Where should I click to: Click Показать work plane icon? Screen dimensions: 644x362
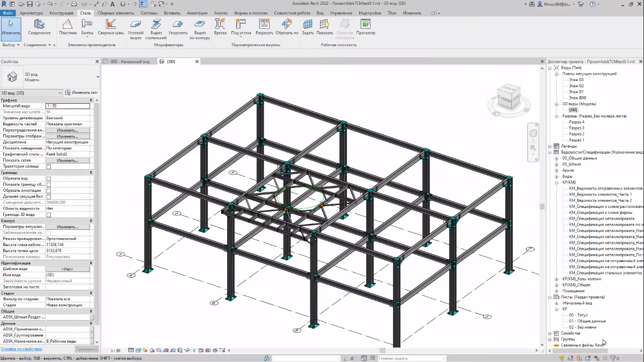[324, 27]
